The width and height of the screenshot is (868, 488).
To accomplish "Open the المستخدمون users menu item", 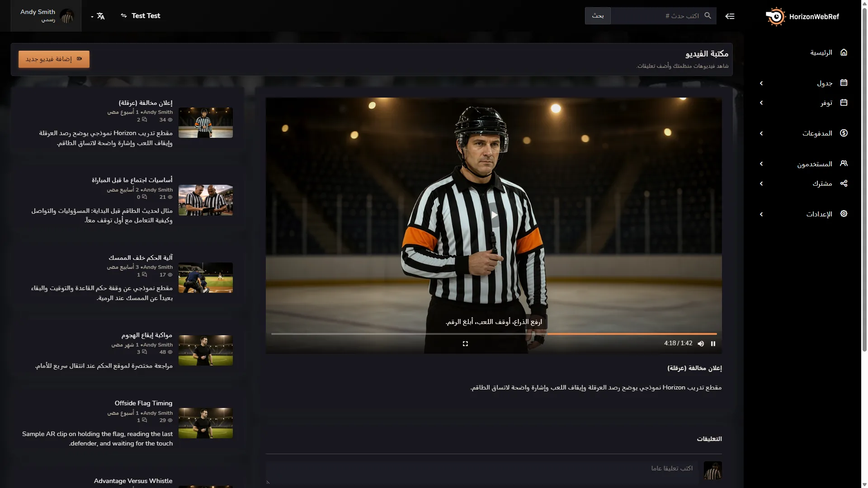I will click(x=815, y=164).
